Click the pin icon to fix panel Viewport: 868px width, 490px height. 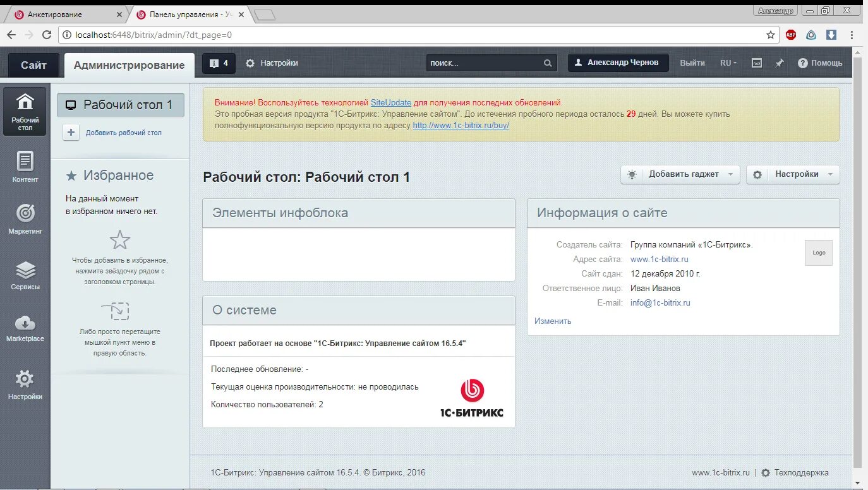[x=780, y=63]
